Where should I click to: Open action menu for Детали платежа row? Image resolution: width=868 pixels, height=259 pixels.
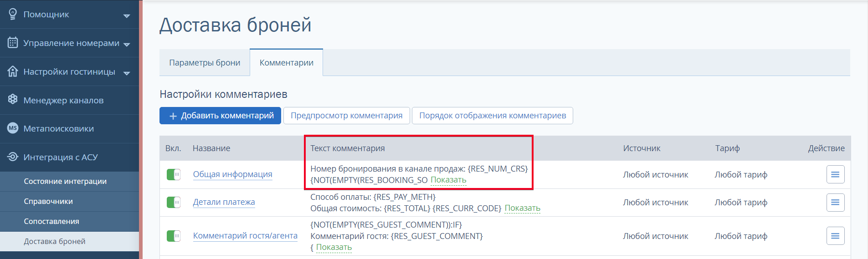click(x=835, y=202)
